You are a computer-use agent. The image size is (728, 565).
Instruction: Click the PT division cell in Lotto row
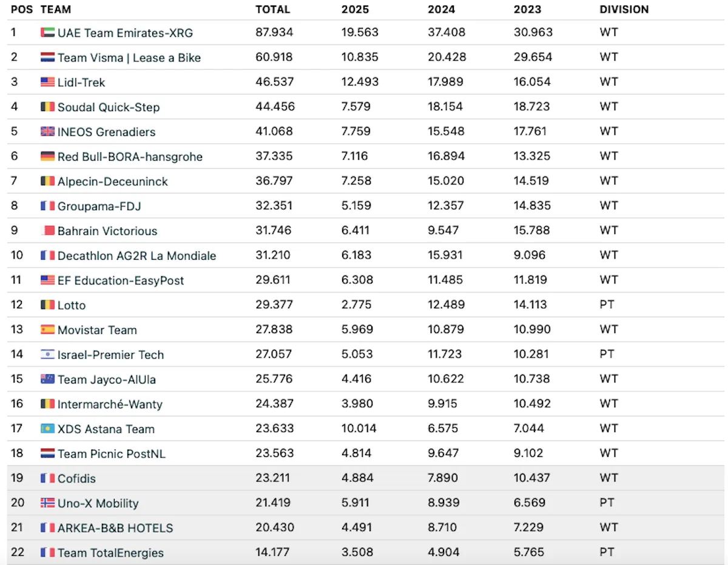point(607,305)
